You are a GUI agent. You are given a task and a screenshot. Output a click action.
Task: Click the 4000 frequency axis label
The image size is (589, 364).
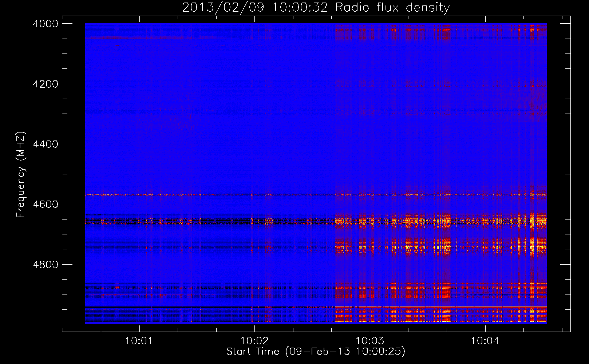click(x=46, y=24)
